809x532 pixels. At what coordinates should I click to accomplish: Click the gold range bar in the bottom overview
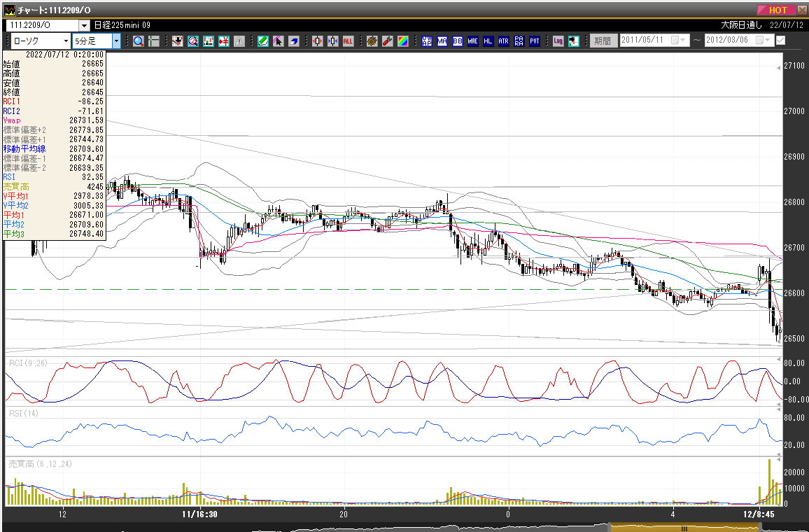click(x=684, y=528)
